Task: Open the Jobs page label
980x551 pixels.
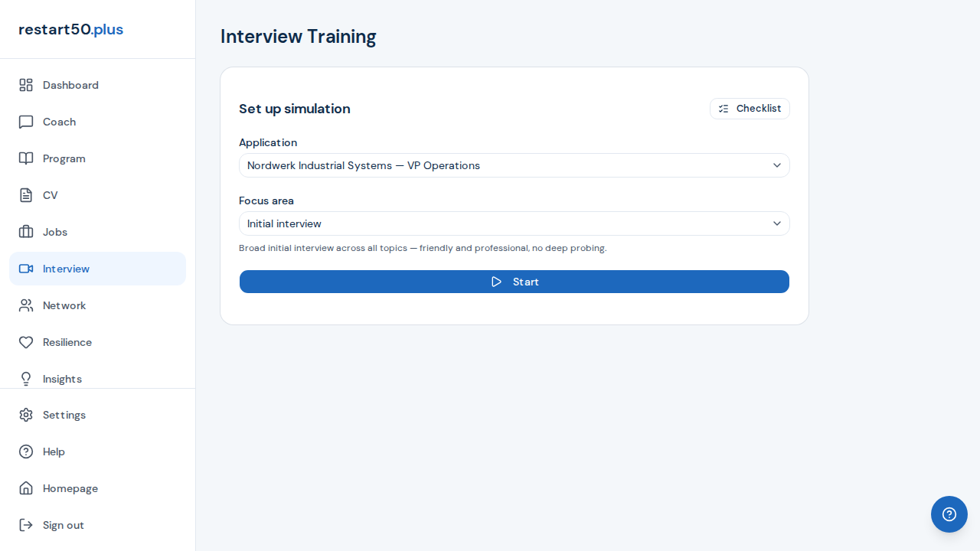Action: tap(55, 232)
